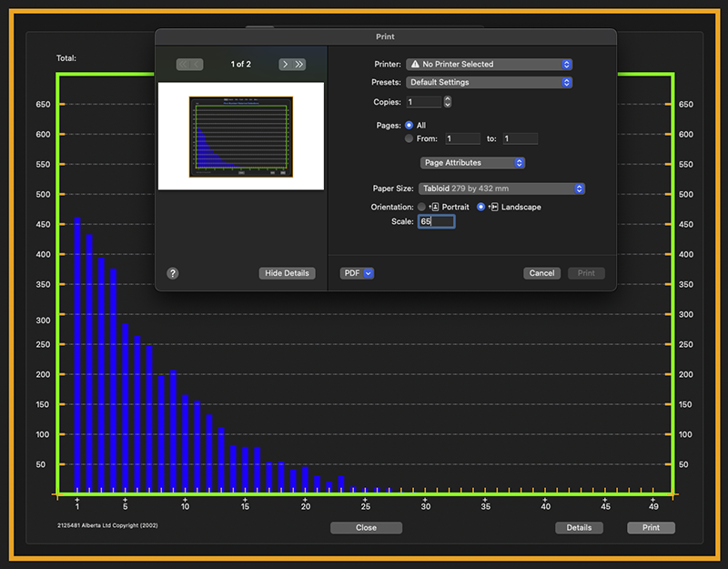
Task: Click the Copies stepper arrows
Action: [x=448, y=102]
